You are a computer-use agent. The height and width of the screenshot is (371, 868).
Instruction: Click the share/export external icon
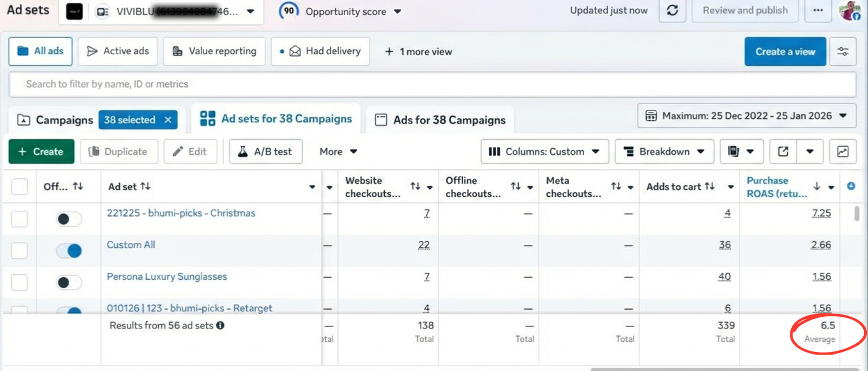783,152
